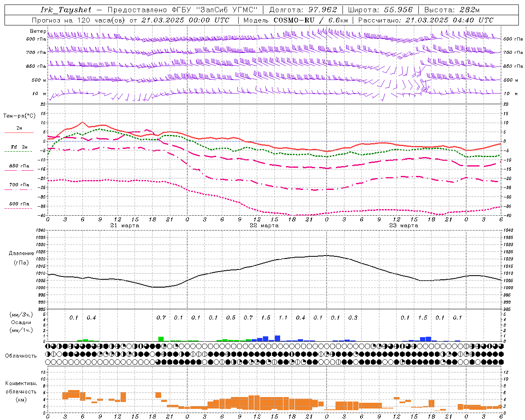The image size is (525, 420).
Task: Click the Облачность cloud cover label
Action: [21, 356]
